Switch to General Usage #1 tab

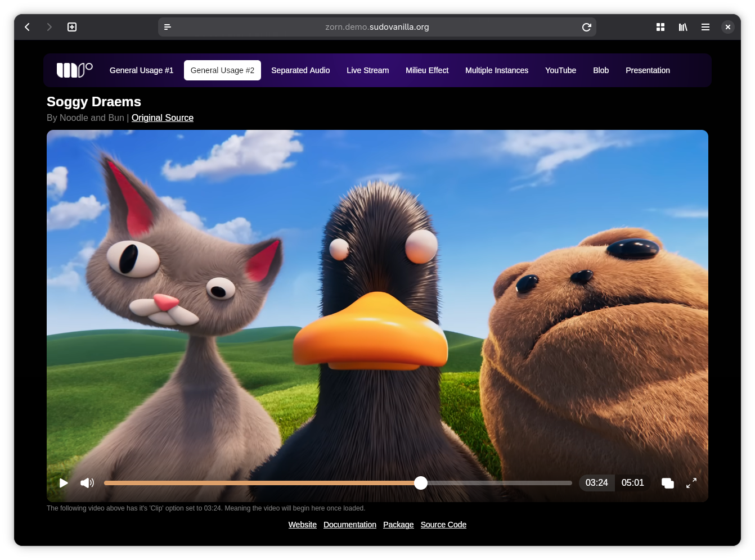tap(141, 70)
